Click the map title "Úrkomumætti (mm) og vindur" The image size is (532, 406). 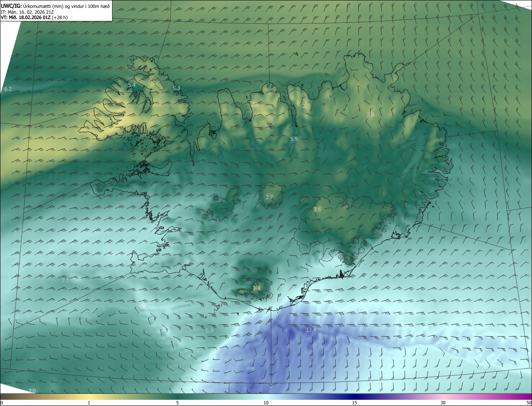click(x=53, y=6)
